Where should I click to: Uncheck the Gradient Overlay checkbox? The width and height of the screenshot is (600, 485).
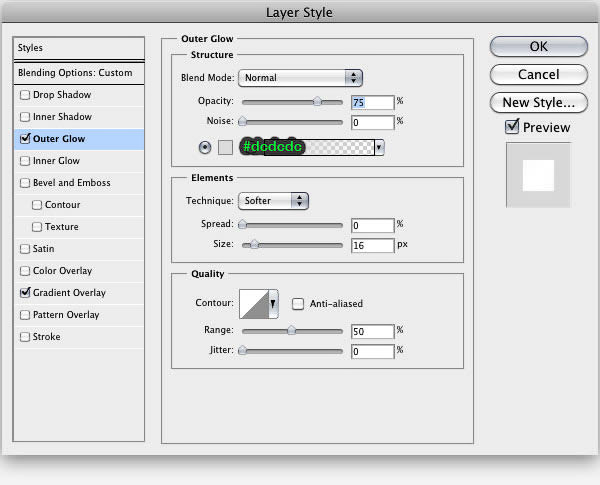[25, 292]
